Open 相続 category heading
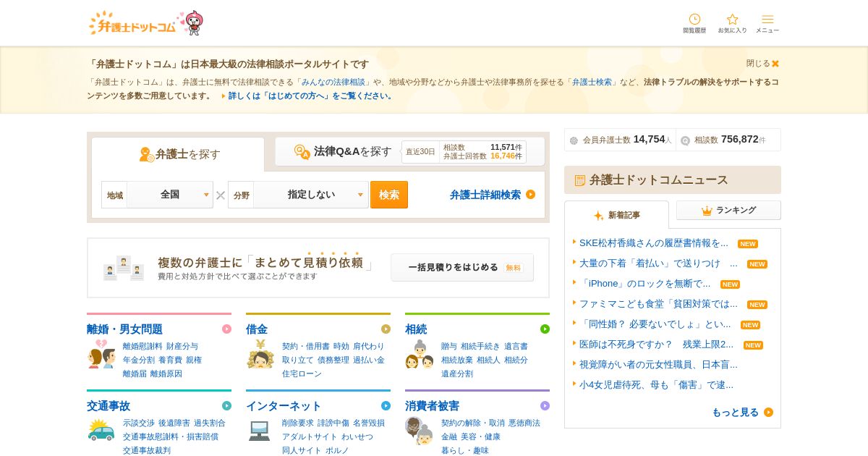Screen dimensions: 868x456 416,329
